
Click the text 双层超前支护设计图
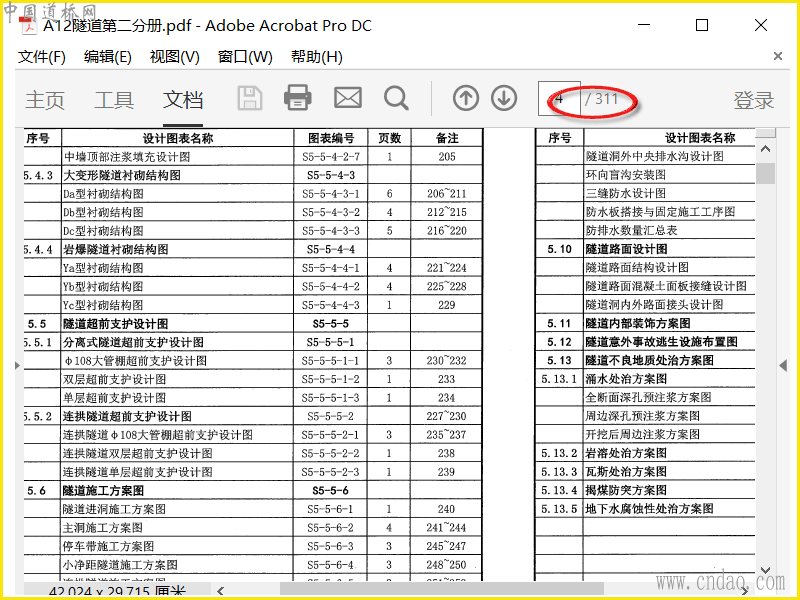click(115, 380)
